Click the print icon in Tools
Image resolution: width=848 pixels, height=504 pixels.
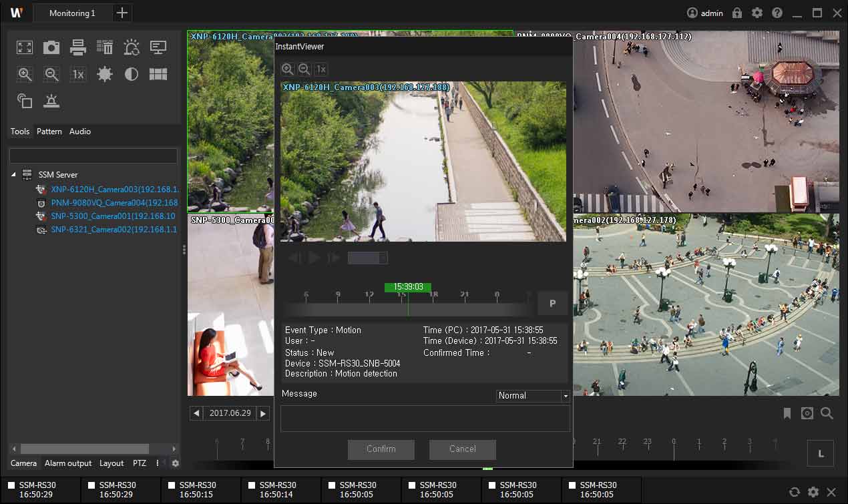tap(78, 47)
